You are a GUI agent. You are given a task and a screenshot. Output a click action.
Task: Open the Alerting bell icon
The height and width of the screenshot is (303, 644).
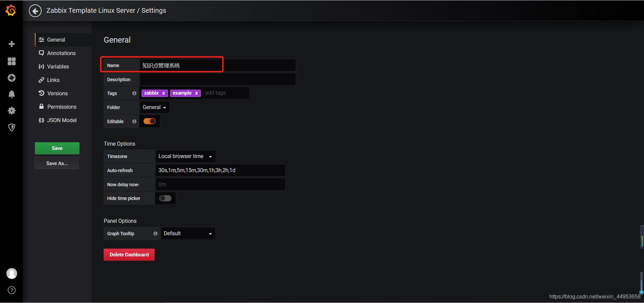pyautogui.click(x=12, y=94)
